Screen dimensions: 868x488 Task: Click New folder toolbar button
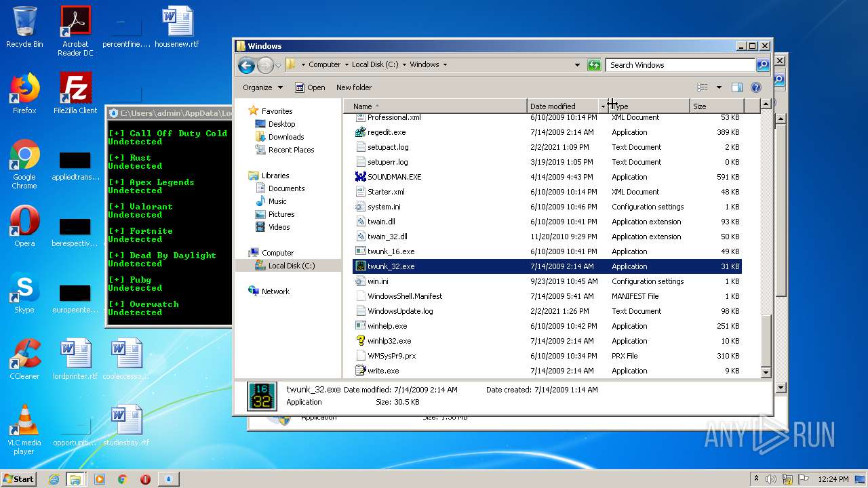click(354, 87)
